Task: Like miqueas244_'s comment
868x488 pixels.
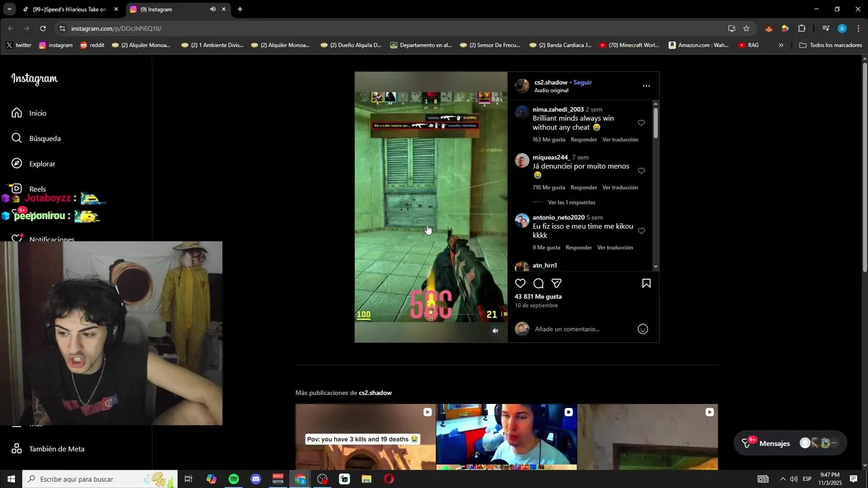Action: [x=642, y=171]
